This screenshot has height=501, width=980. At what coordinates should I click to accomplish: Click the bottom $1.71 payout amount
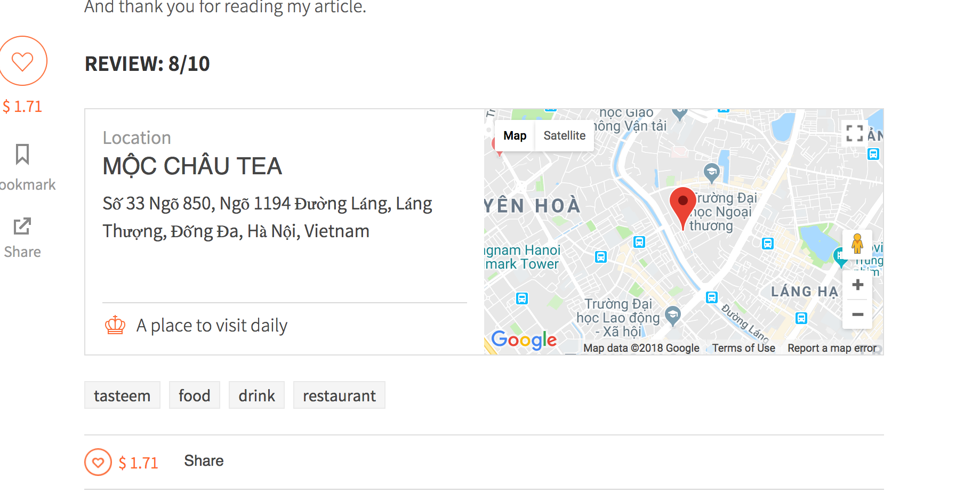pos(139,463)
